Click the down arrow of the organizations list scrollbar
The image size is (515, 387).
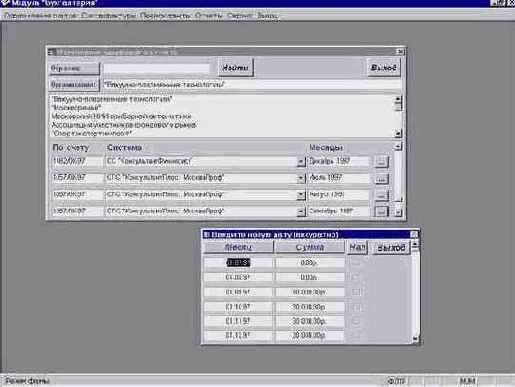pyautogui.click(x=398, y=134)
